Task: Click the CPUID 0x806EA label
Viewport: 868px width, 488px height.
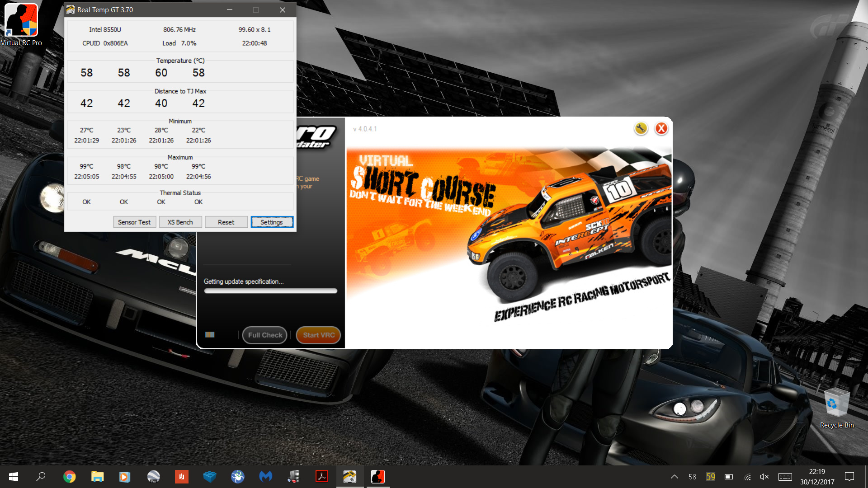Action: click(x=105, y=43)
